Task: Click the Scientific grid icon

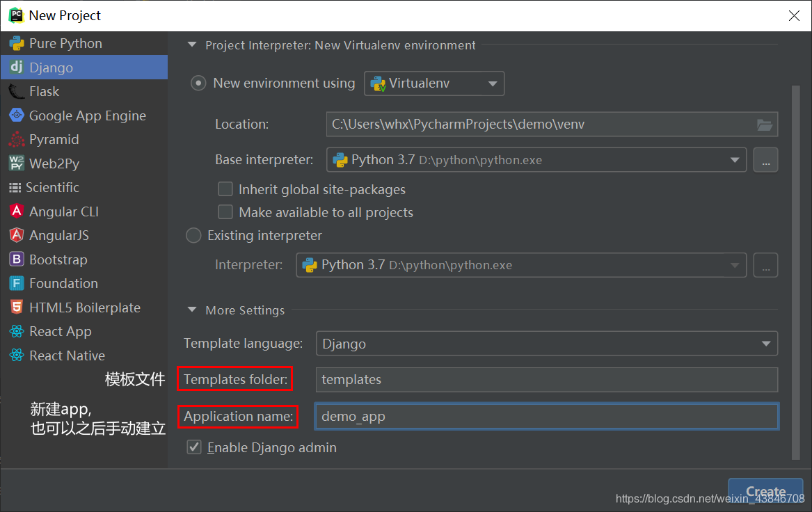Action: 15,187
